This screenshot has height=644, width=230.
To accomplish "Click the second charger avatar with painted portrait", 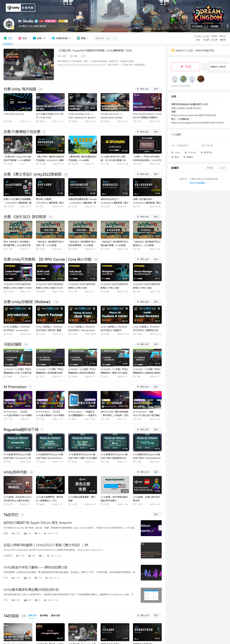I will point(183,79).
